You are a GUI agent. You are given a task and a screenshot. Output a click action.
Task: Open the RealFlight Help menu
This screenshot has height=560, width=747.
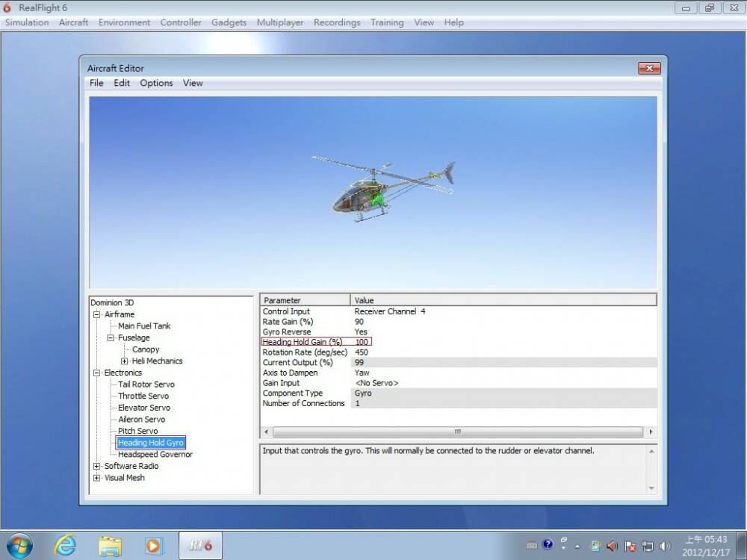(453, 22)
